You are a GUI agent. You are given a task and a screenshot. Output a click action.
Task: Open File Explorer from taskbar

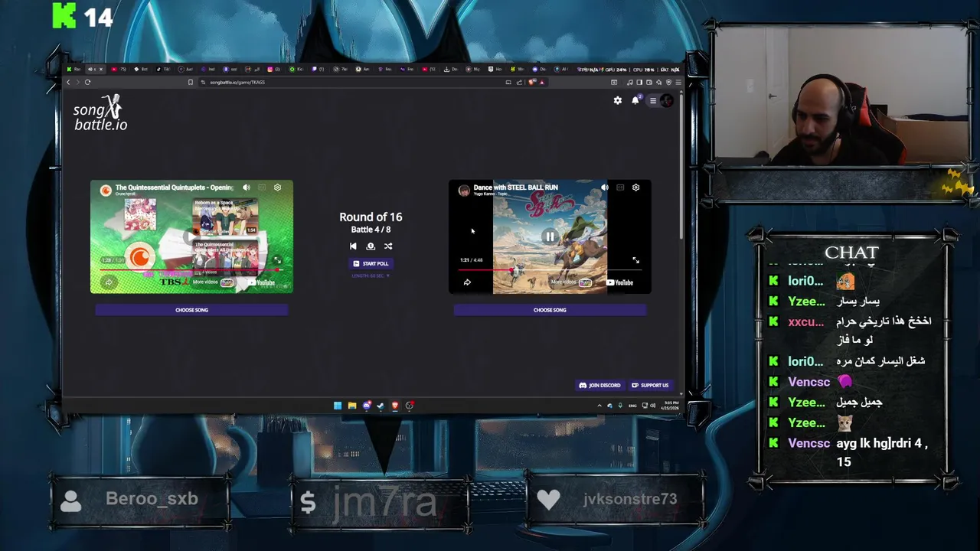coord(352,406)
